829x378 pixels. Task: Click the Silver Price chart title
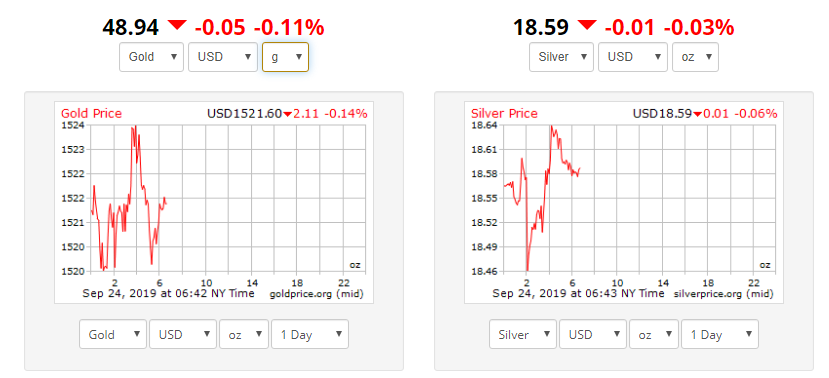504,113
